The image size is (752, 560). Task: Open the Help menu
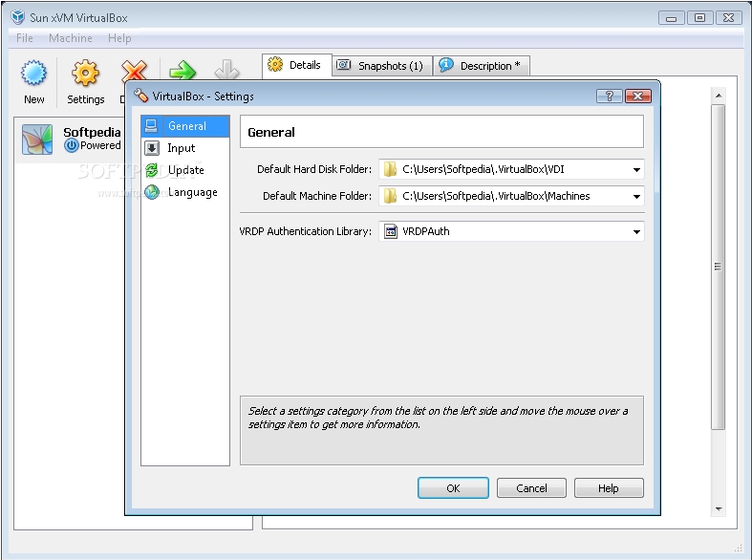[x=119, y=38]
